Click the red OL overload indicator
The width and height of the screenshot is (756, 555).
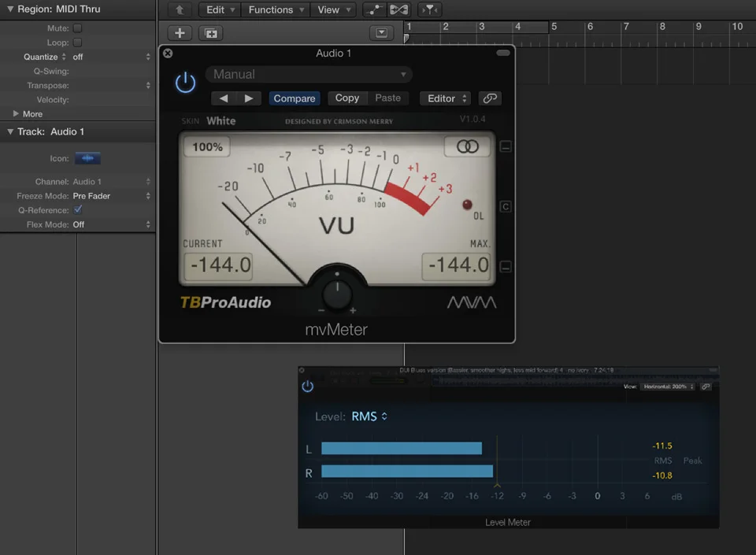click(x=467, y=205)
